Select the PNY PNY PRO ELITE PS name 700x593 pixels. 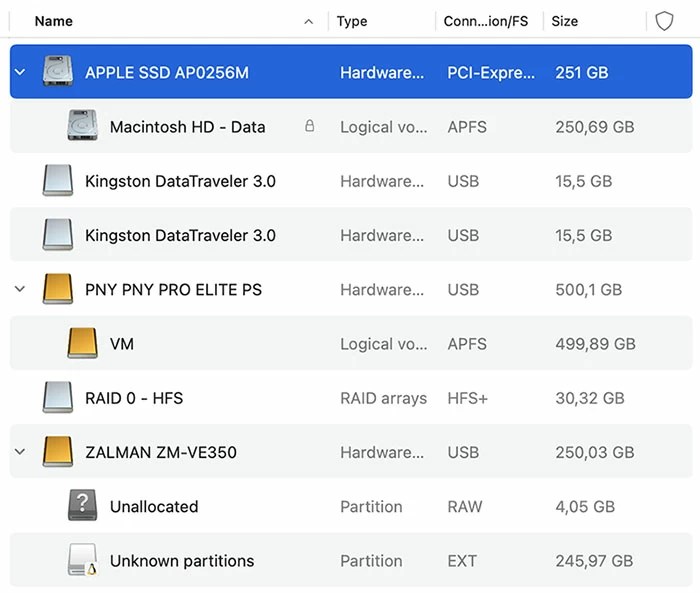click(173, 289)
